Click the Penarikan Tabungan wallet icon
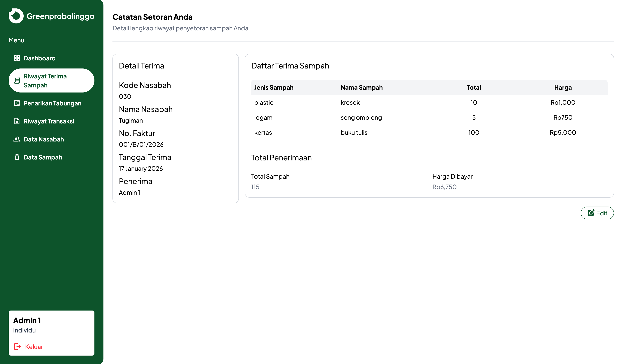Screen dimensions: 623x364 pyautogui.click(x=17, y=103)
